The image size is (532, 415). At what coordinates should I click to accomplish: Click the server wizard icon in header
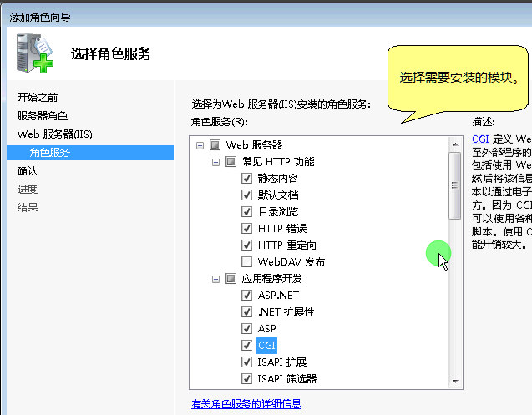pos(32,53)
